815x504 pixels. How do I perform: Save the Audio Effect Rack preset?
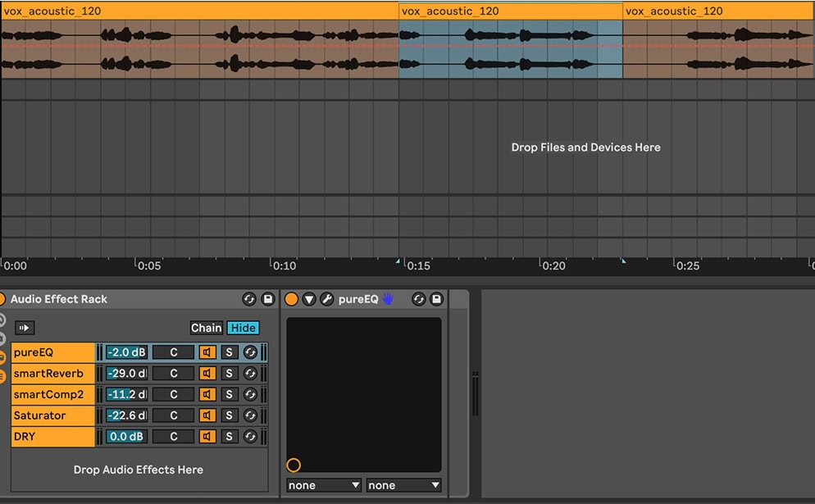click(x=268, y=299)
